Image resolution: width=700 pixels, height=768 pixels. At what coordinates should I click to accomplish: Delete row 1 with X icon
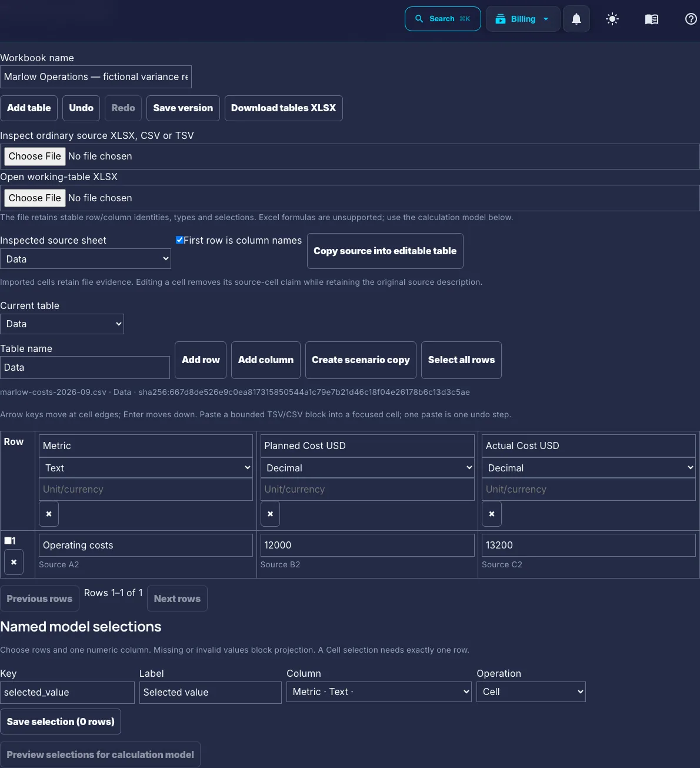click(x=14, y=562)
